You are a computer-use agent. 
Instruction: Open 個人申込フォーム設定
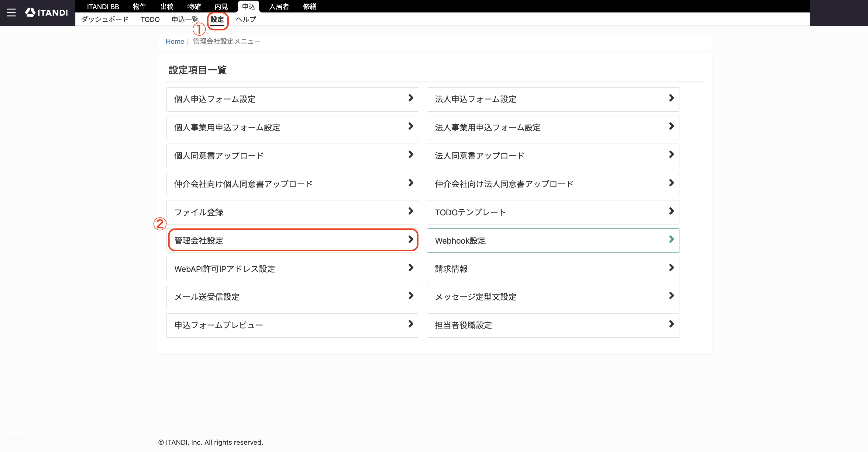tap(292, 99)
